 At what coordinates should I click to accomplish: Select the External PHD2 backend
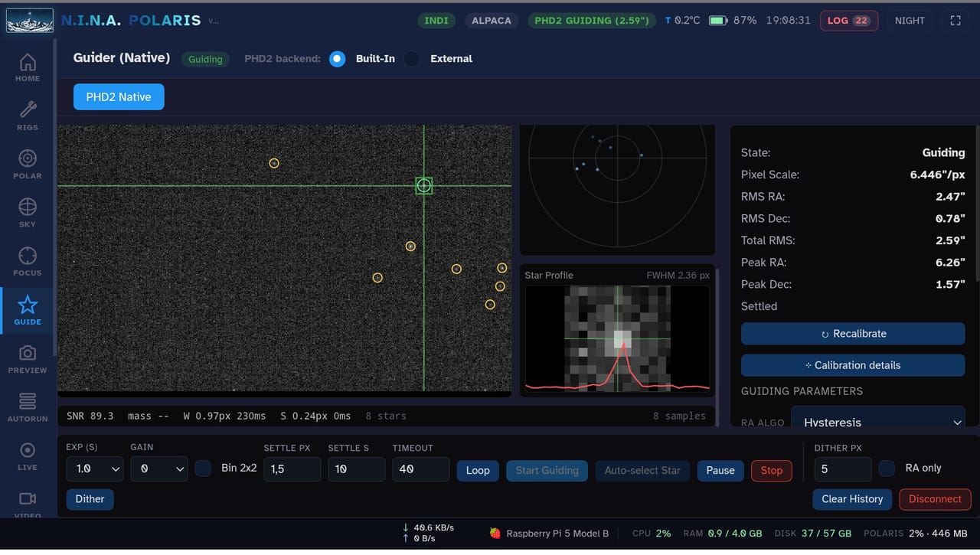412,58
